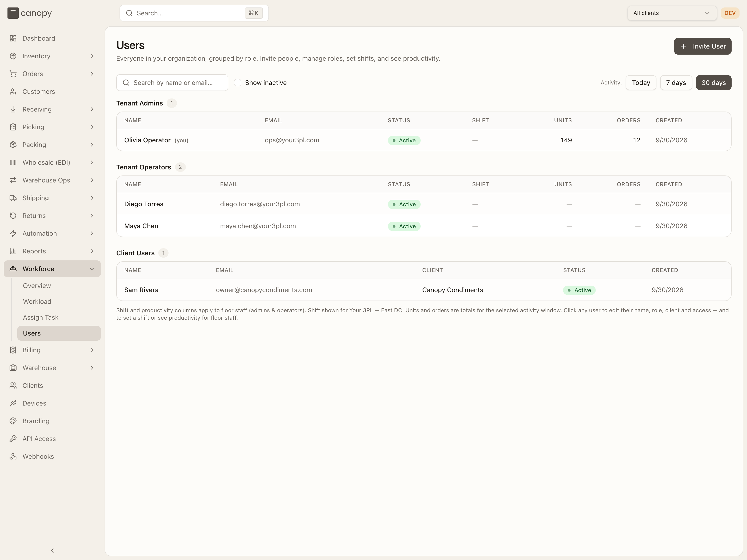Screen dimensions: 747x560
Task: Open Olivia Operator user row
Action: pos(423,140)
